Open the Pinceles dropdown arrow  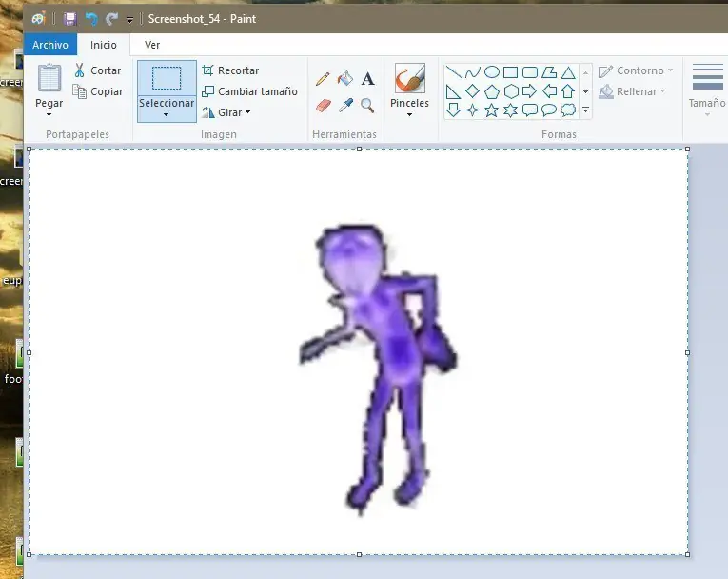click(409, 115)
